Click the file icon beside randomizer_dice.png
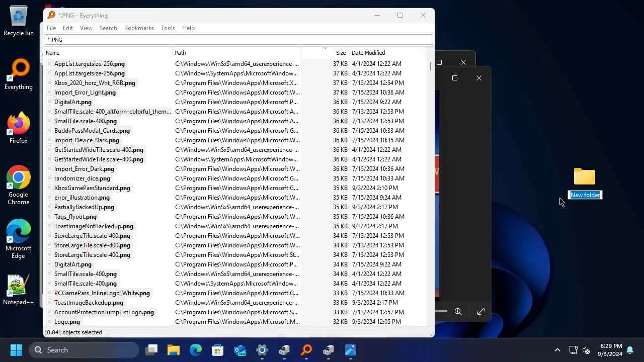This screenshot has width=644, height=362. pyautogui.click(x=49, y=178)
